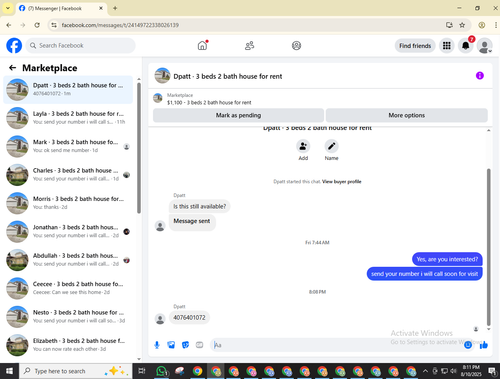Send a thumbs-up like
Screen dimensions: 500x379
[x=484, y=345]
